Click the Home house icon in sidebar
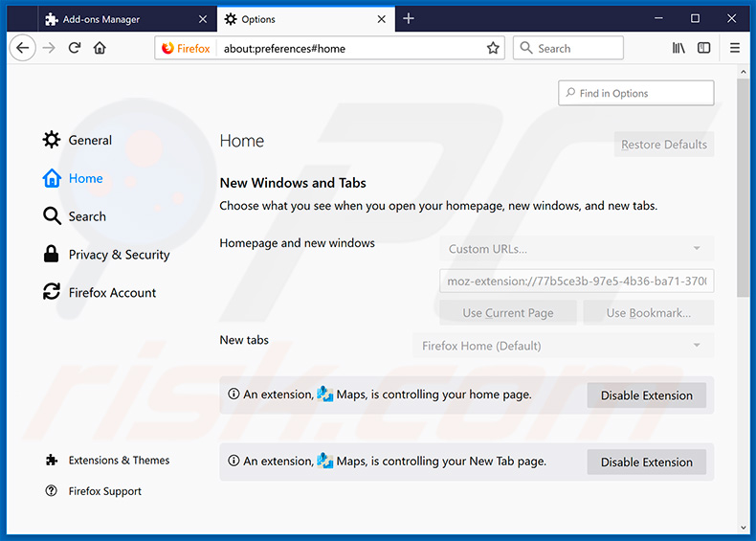Screen dimensions: 756x541 (x=52, y=178)
